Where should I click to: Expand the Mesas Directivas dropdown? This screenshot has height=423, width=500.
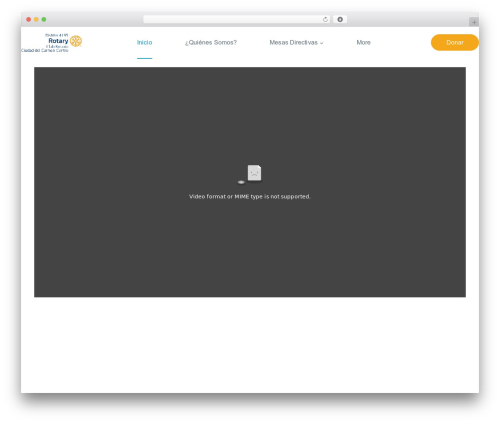[296, 42]
